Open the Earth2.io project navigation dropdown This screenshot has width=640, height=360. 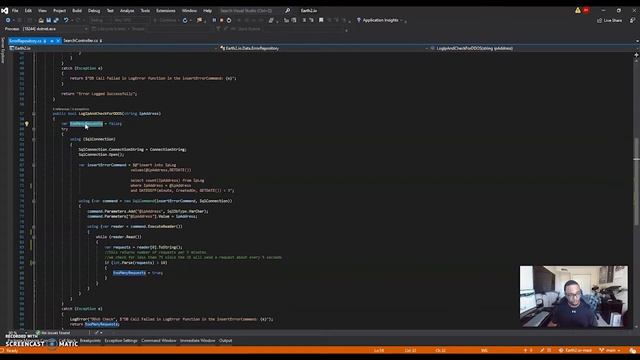[113, 48]
